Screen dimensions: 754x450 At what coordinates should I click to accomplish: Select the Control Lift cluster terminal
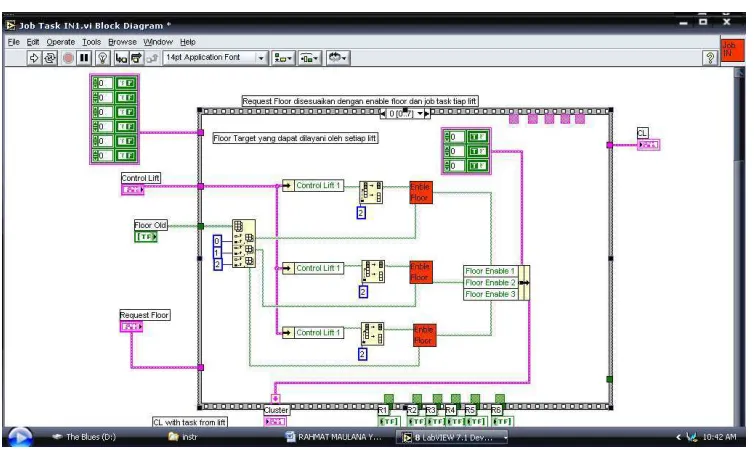pos(133,190)
